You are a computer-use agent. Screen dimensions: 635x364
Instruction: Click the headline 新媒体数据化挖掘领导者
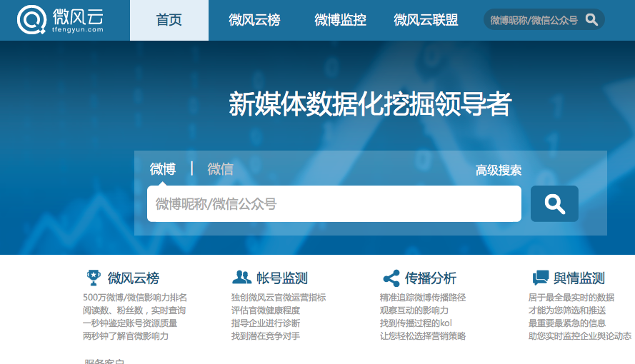tap(370, 104)
